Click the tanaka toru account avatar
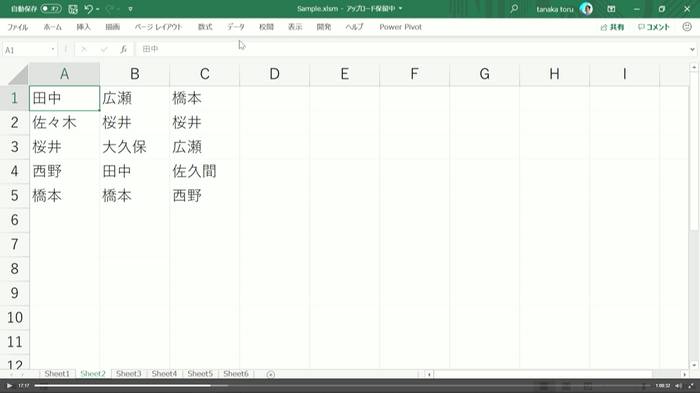 coord(586,8)
